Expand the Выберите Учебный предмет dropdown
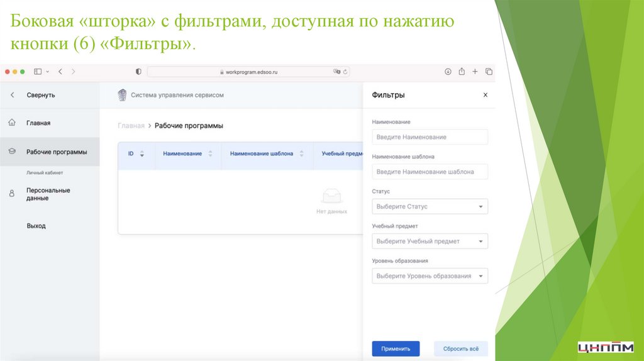The image size is (644, 361). (430, 242)
